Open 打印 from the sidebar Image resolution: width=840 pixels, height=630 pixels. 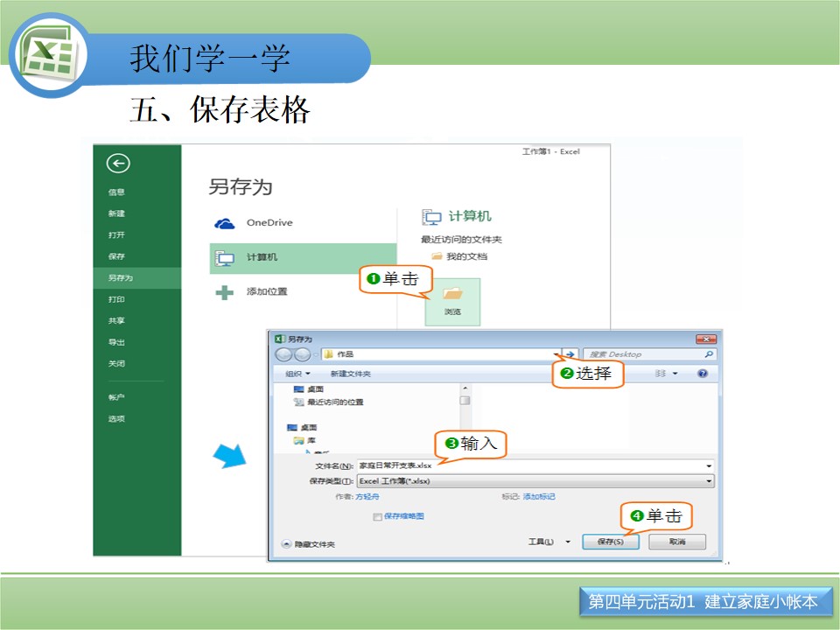click(116, 299)
